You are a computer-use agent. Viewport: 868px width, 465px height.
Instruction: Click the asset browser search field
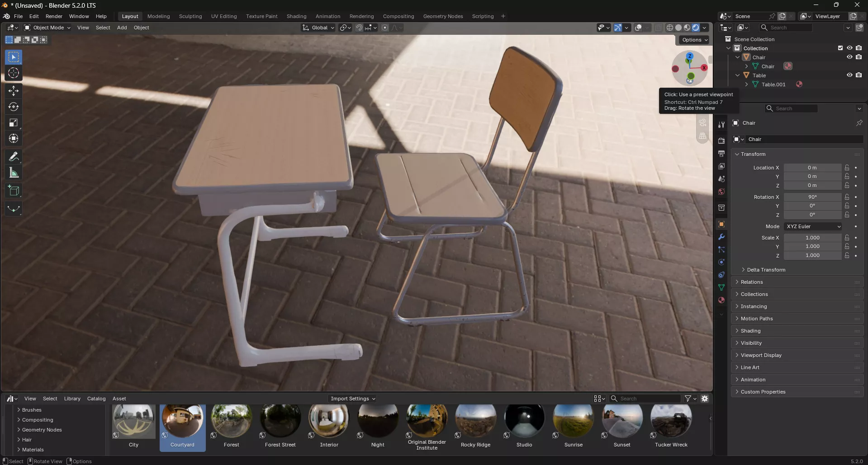pos(645,399)
